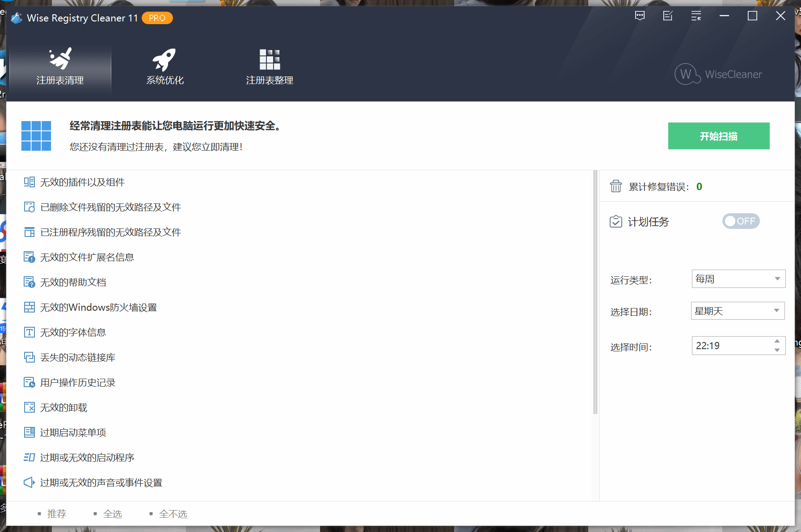Click the 全不选 link

point(173,514)
